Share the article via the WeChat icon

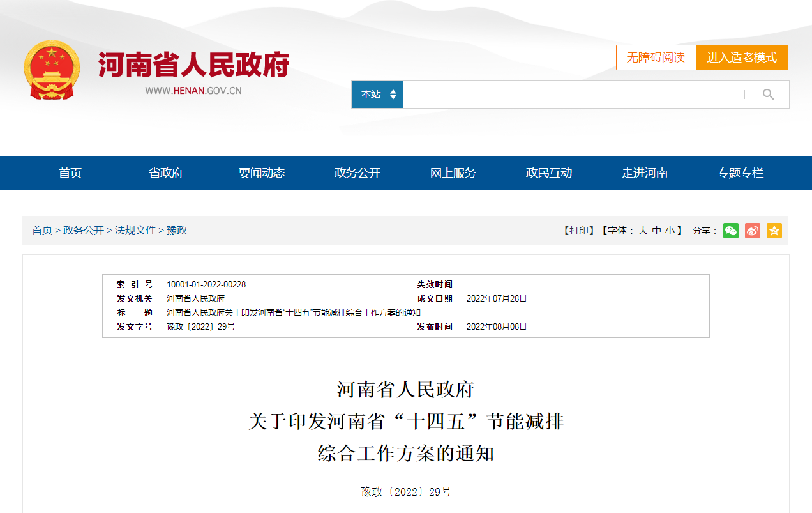[730, 231]
